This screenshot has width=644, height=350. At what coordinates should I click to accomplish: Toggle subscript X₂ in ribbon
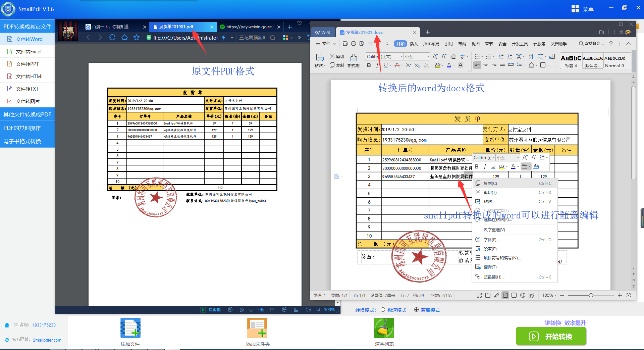417,65
